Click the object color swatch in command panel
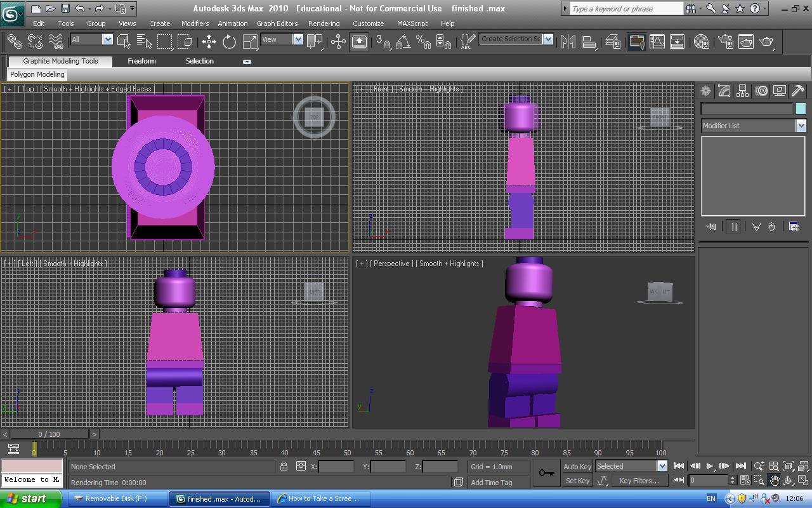Viewport: 812px width, 508px height. click(x=801, y=109)
